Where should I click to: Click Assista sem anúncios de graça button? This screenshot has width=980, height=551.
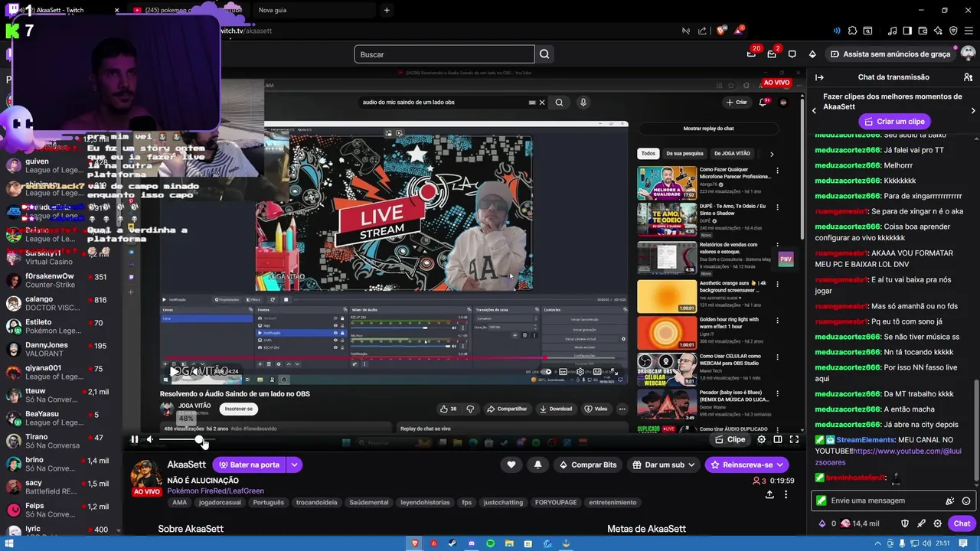890,54
